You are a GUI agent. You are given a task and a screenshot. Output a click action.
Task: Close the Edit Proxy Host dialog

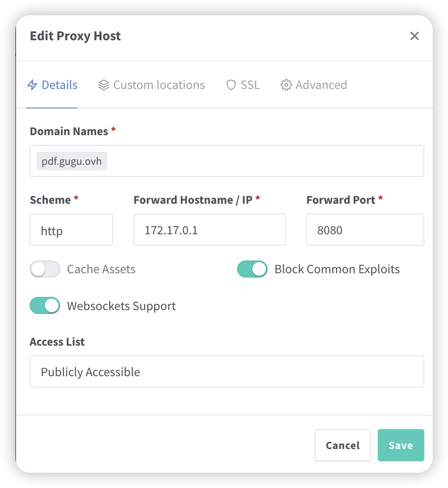[415, 36]
